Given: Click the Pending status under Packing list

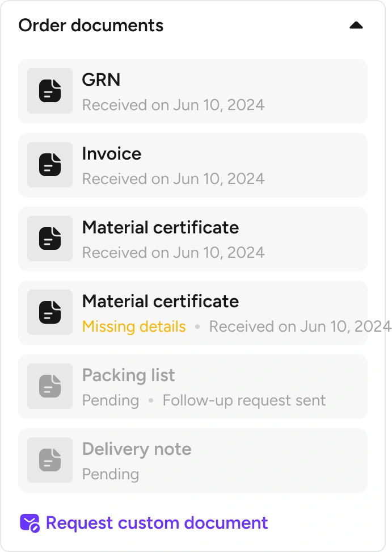Looking at the screenshot, I should coord(110,400).
